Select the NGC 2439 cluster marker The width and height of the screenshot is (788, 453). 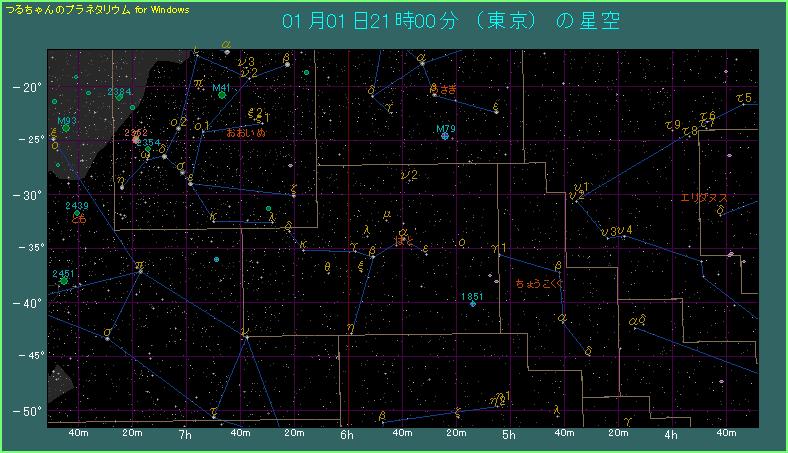[77, 213]
